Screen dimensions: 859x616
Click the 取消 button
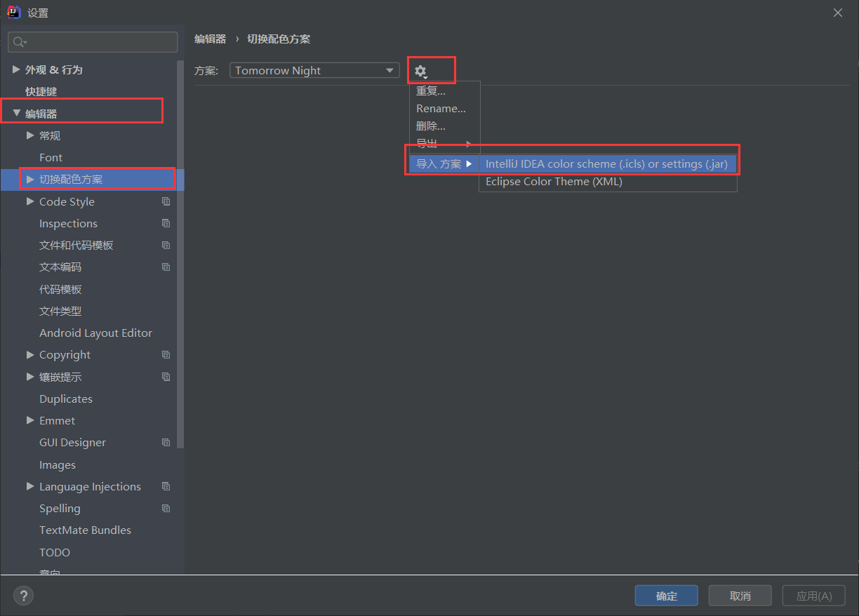pos(740,596)
